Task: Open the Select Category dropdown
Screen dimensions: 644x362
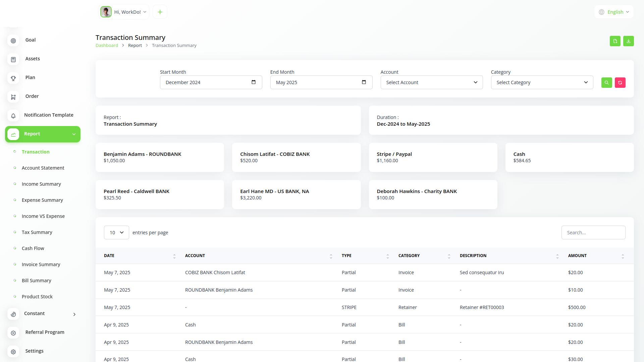Action: click(x=542, y=82)
